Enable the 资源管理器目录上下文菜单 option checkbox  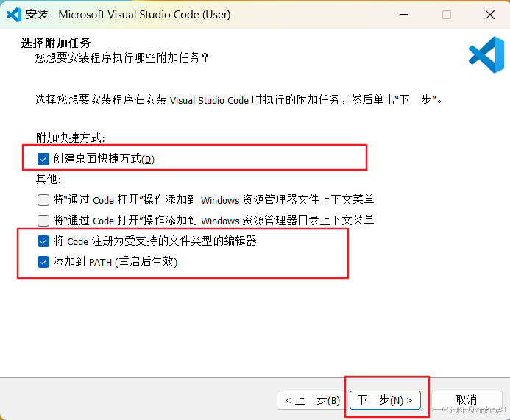43,221
